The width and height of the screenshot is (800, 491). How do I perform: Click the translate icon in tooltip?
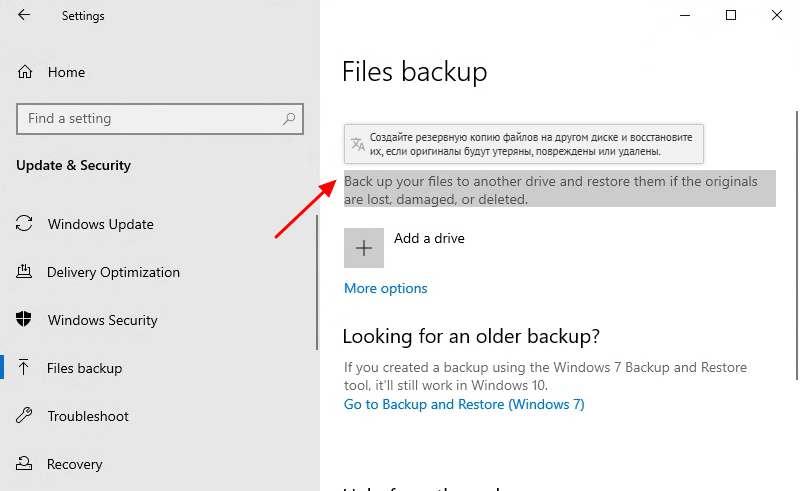[x=357, y=144]
